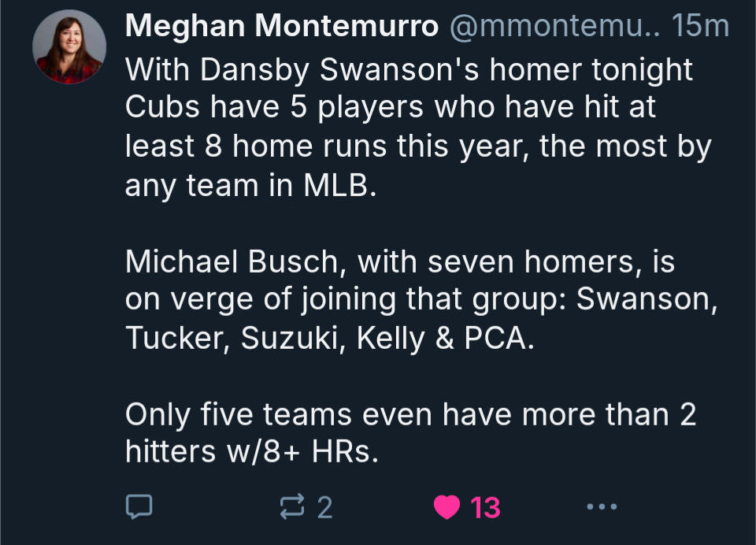756x545 pixels.
Task: Click the reply speech bubble icon
Action: click(x=139, y=507)
